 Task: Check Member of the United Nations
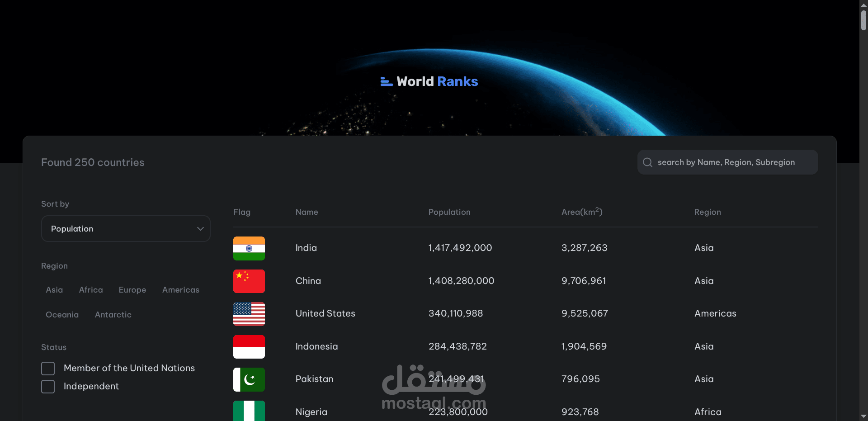point(48,369)
